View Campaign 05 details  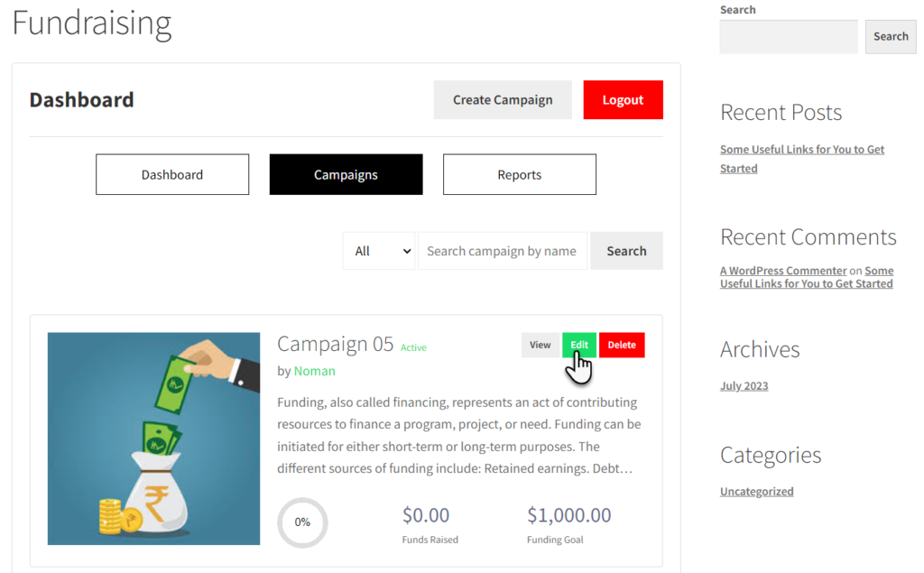click(x=540, y=345)
